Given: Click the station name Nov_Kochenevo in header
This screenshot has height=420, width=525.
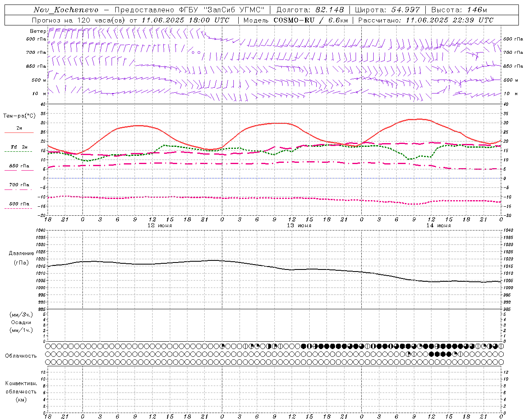Looking at the screenshot, I should (x=66, y=10).
